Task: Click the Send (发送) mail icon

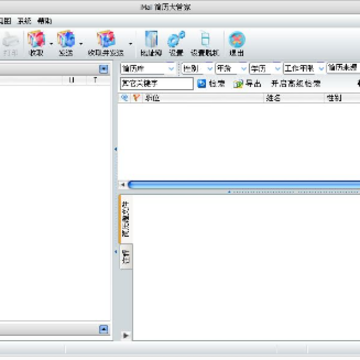Action: click(66, 39)
